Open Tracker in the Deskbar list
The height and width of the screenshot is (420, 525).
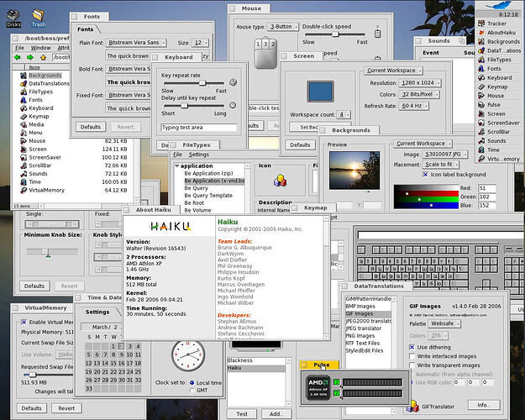point(497,24)
